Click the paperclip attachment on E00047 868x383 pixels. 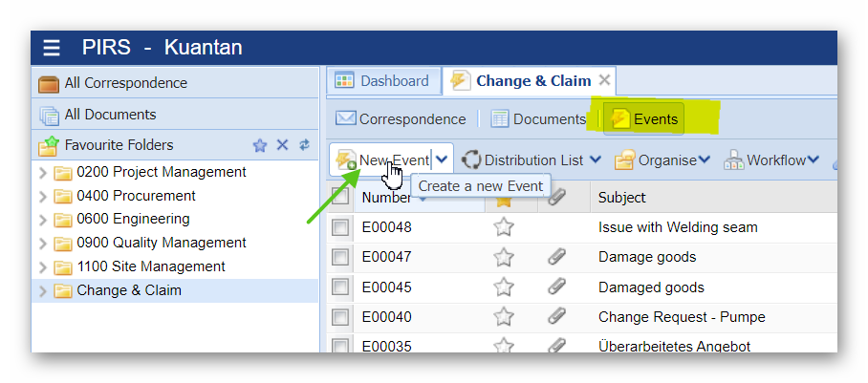[556, 257]
